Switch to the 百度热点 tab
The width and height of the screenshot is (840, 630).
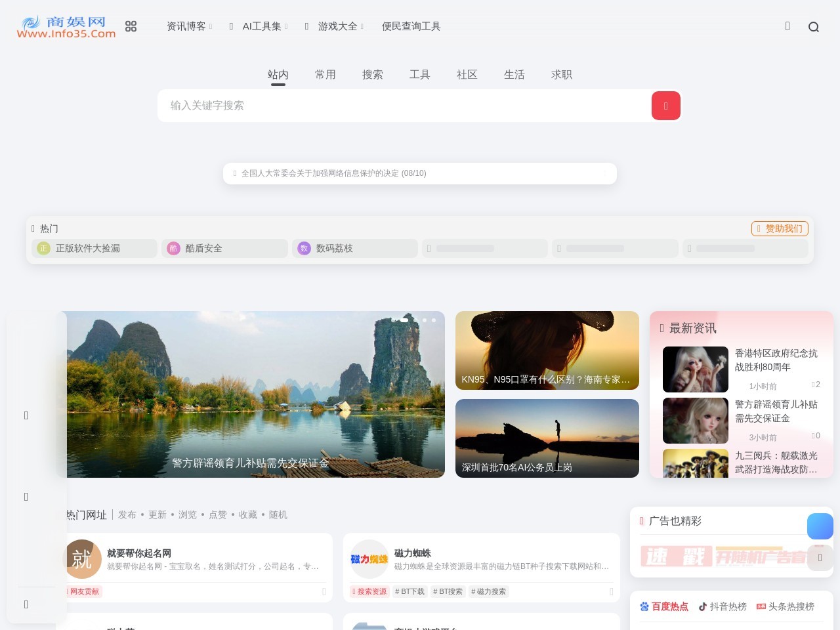[664, 606]
